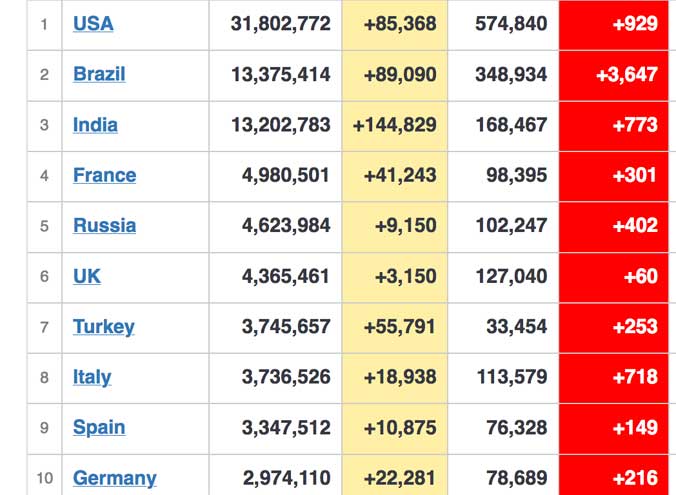Select Brazil new deaths +3,647 red cell
Viewport: 676px width, 495px height.
[x=613, y=76]
